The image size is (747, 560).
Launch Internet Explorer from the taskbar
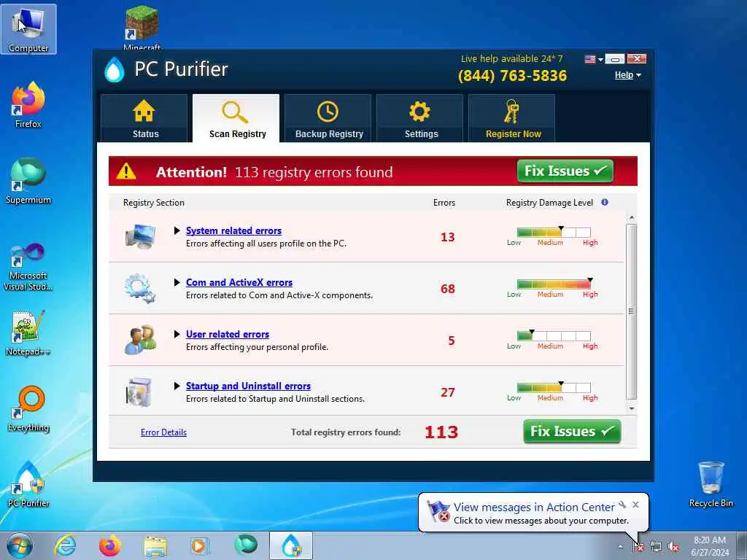click(65, 545)
